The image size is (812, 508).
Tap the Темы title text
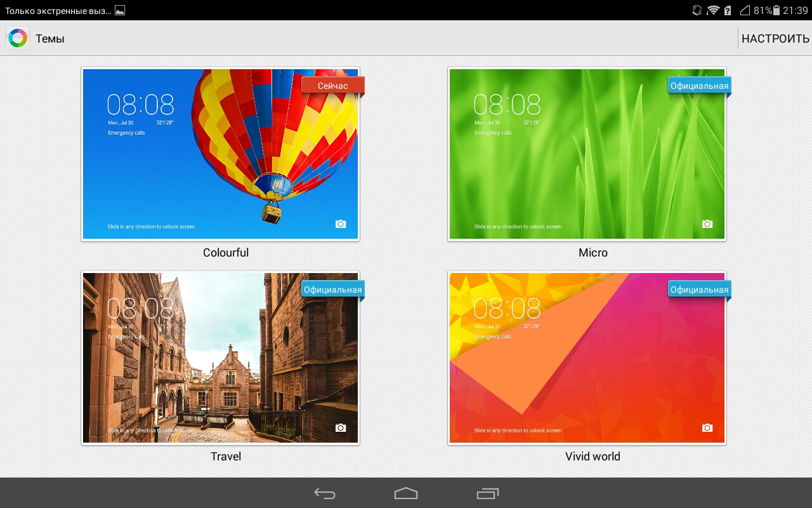coord(50,39)
